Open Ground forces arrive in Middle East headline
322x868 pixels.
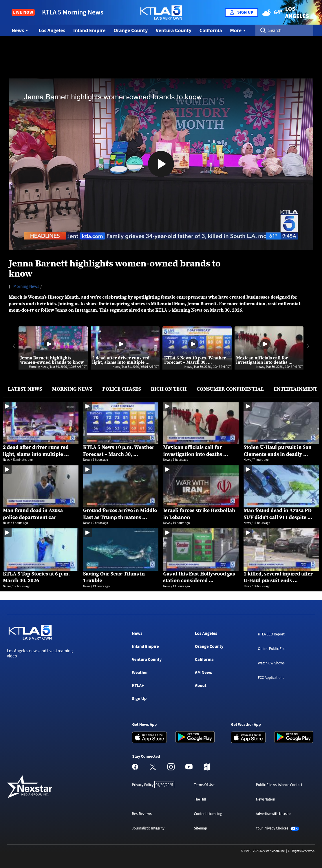[120, 514]
